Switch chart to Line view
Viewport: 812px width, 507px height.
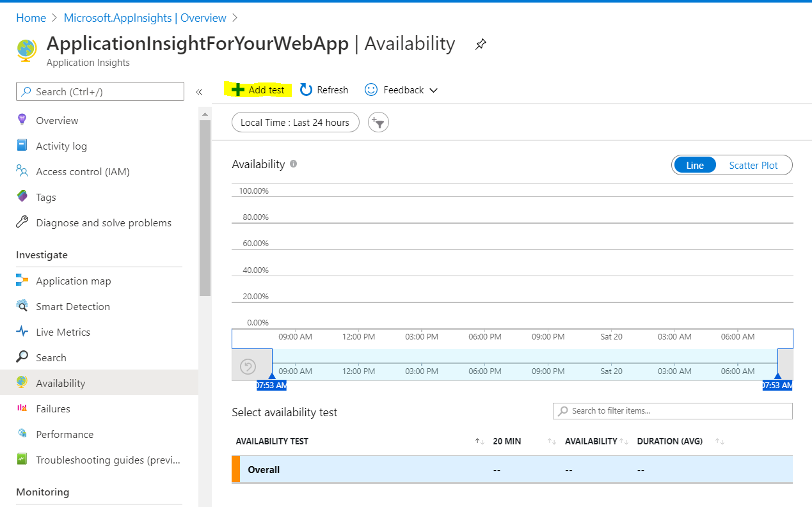695,166
